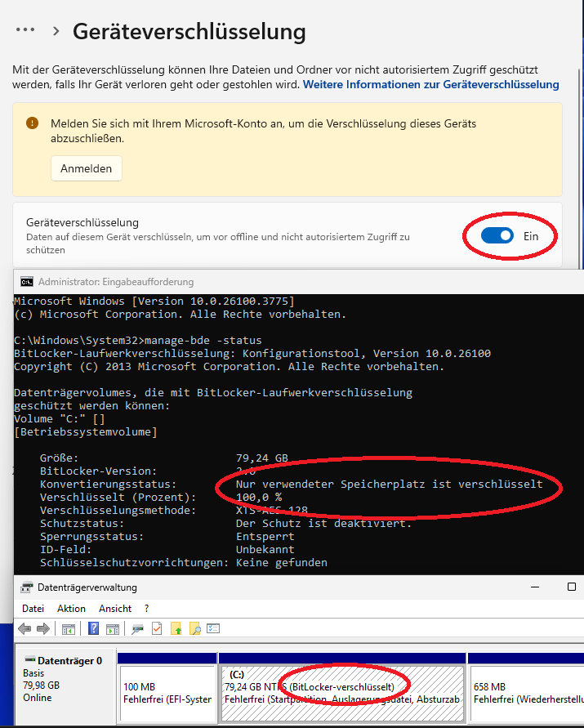The width and height of the screenshot is (584, 728).
Task: Click the magnifier folder toolbar icon
Action: 195,629
